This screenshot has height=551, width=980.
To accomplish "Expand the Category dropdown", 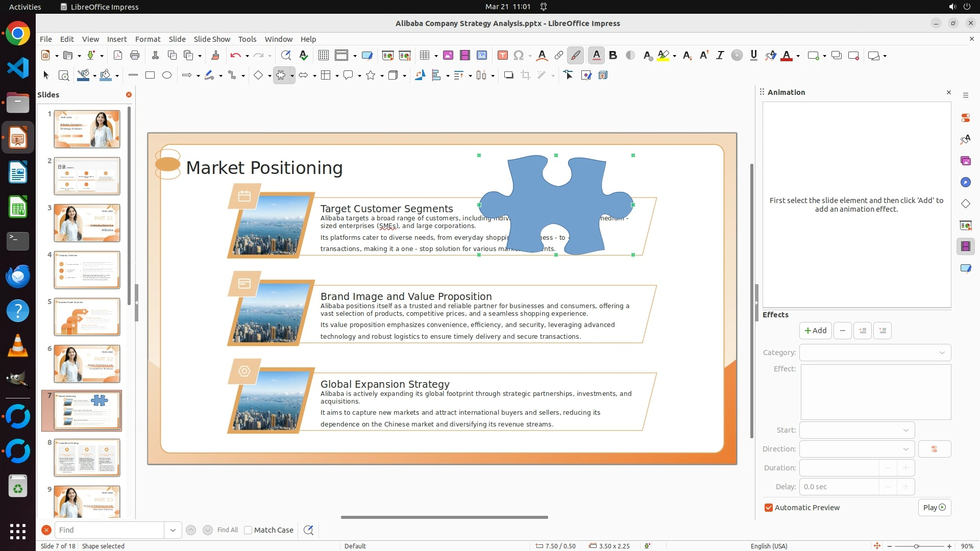I will (875, 353).
